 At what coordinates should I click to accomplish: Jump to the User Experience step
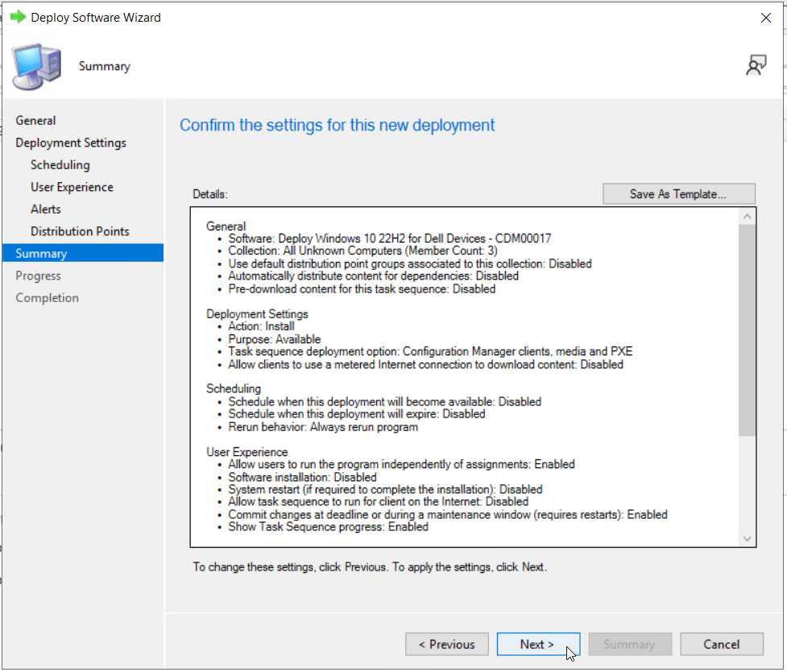coord(72,187)
